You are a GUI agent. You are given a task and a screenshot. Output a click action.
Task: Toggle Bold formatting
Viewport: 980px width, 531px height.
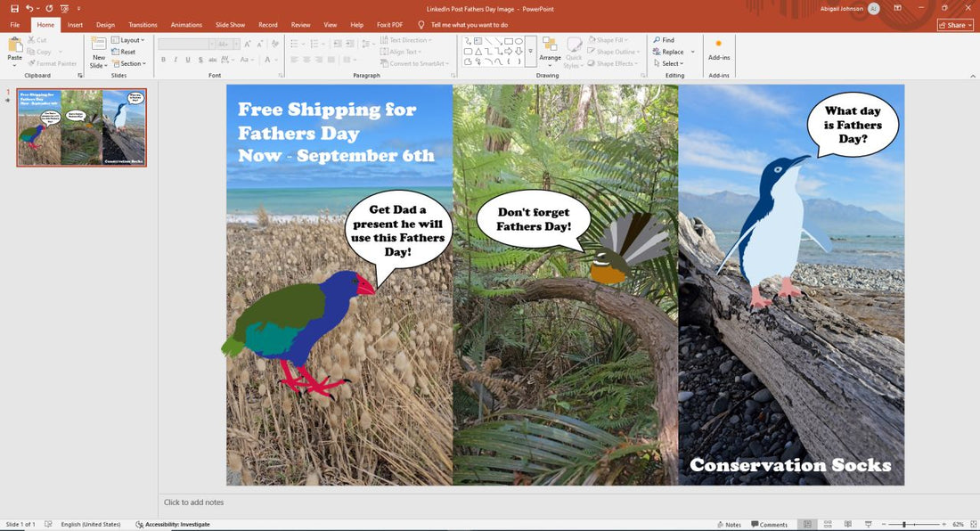point(163,60)
